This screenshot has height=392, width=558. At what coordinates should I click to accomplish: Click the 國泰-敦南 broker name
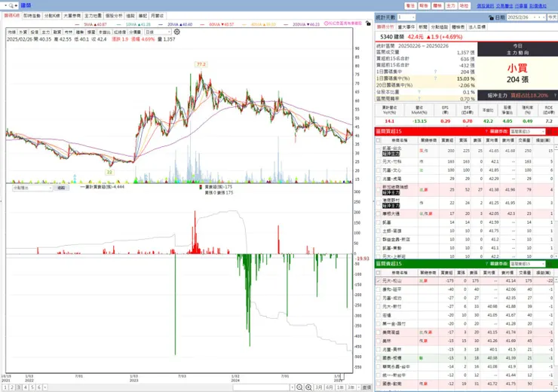click(392, 384)
